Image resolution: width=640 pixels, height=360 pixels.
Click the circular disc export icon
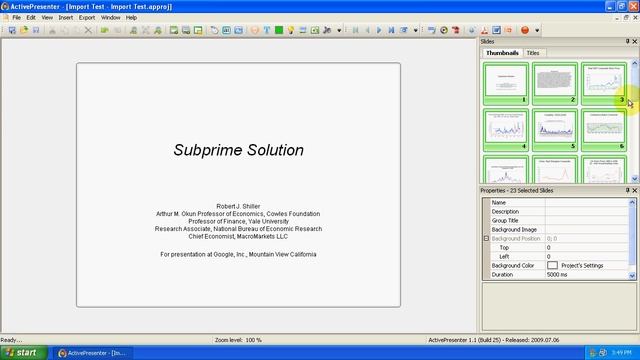(x=444, y=30)
